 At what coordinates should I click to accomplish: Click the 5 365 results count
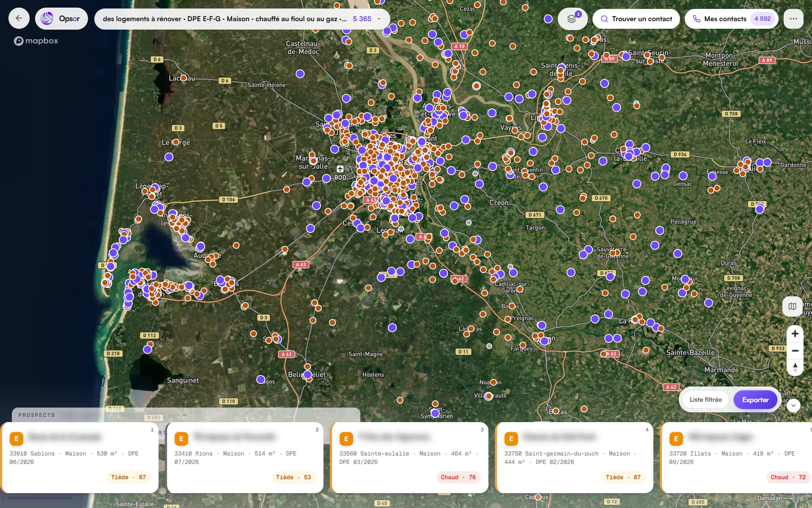click(362, 19)
